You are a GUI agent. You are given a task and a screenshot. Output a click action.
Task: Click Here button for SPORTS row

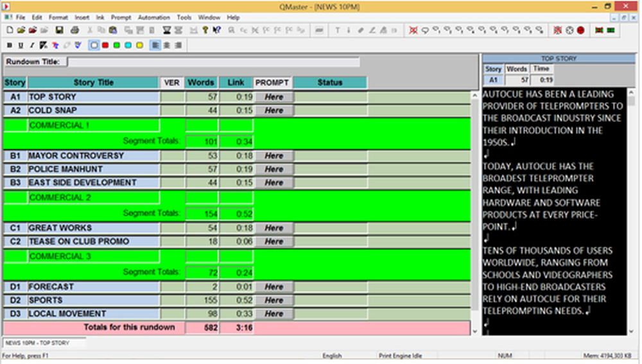(x=273, y=300)
